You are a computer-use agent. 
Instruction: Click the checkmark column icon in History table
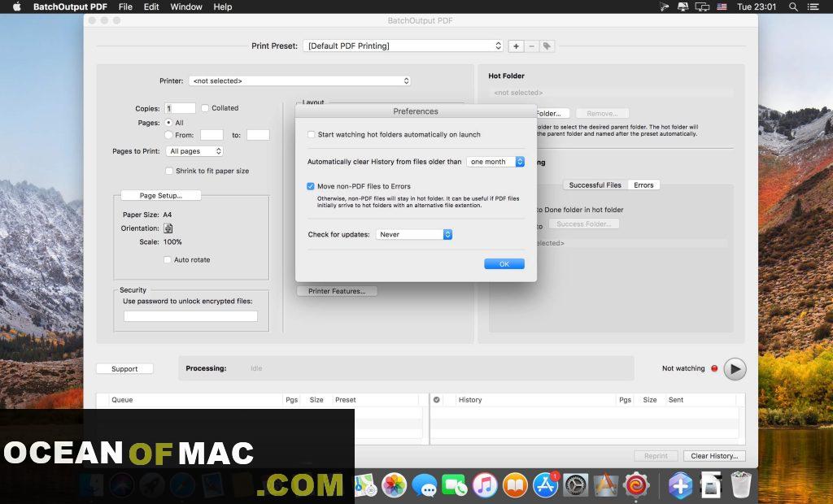(x=437, y=400)
